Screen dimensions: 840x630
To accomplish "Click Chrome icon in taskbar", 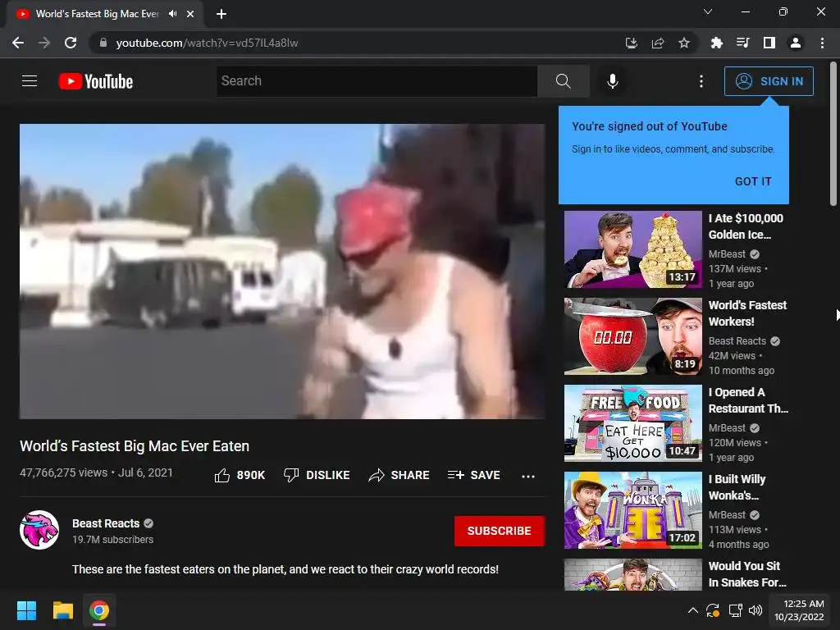I will [x=99, y=610].
